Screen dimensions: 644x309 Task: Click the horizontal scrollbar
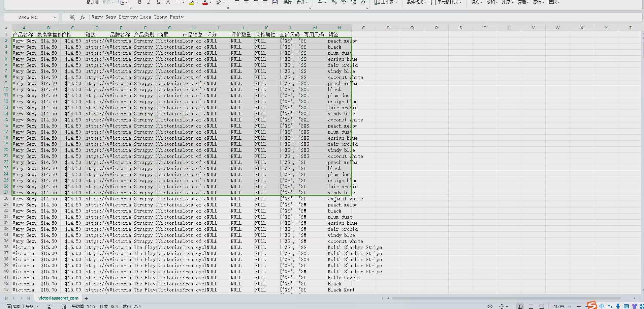(506, 298)
